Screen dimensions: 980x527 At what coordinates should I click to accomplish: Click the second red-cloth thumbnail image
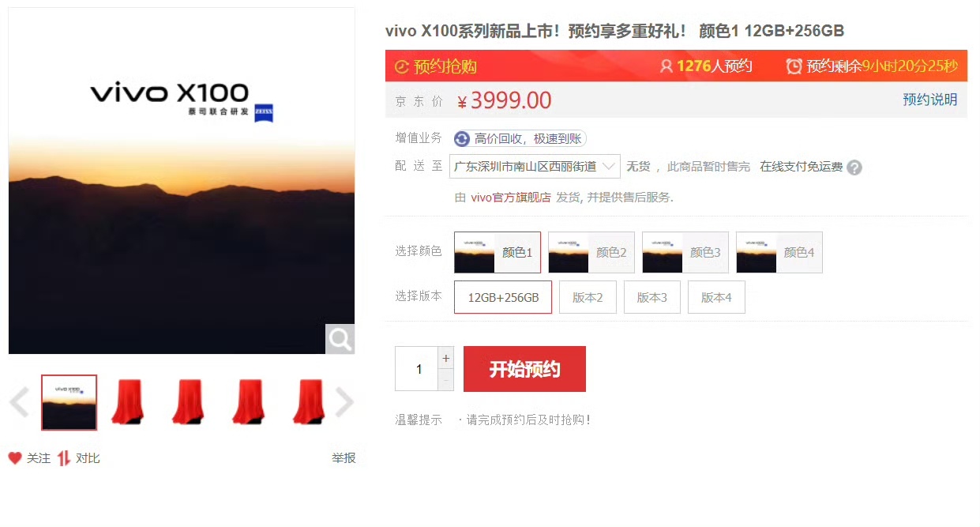click(x=188, y=403)
